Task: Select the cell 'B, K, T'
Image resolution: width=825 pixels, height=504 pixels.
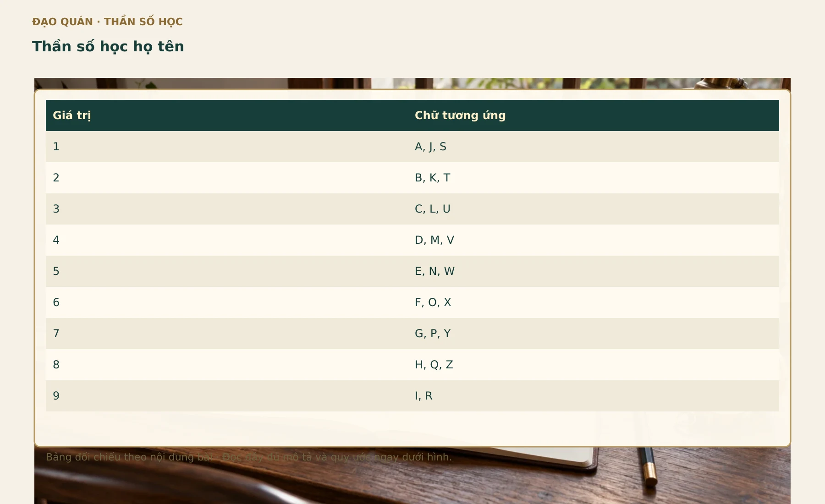Action: 594,178
